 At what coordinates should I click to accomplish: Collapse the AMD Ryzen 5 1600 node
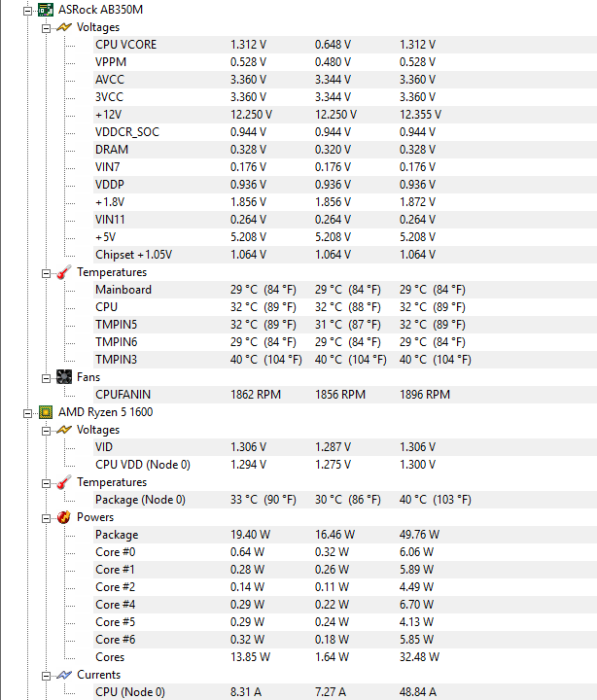pos(27,413)
